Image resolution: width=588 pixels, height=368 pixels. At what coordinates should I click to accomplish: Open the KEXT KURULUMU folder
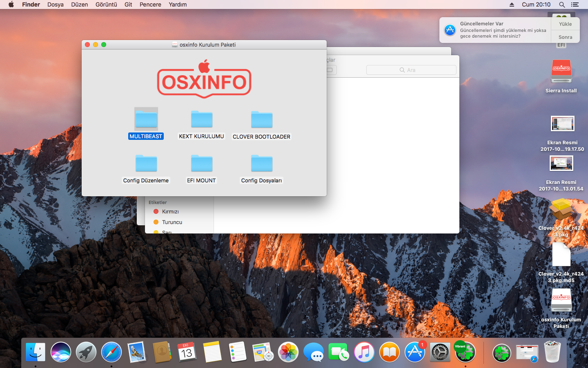click(x=201, y=120)
